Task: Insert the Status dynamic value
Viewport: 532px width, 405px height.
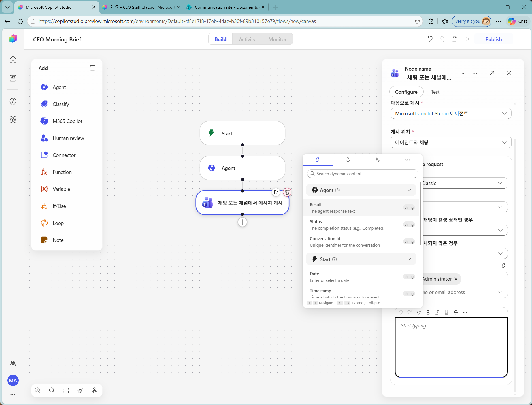Action: (x=361, y=225)
